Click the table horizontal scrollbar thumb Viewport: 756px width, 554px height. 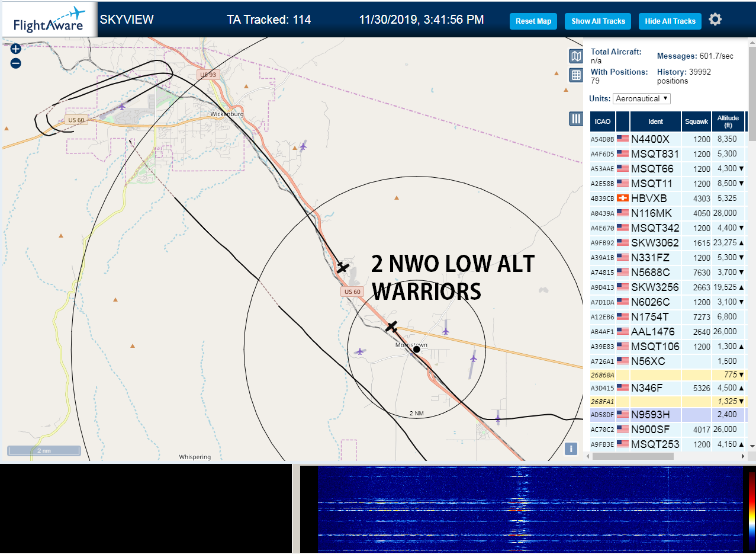tap(633, 456)
